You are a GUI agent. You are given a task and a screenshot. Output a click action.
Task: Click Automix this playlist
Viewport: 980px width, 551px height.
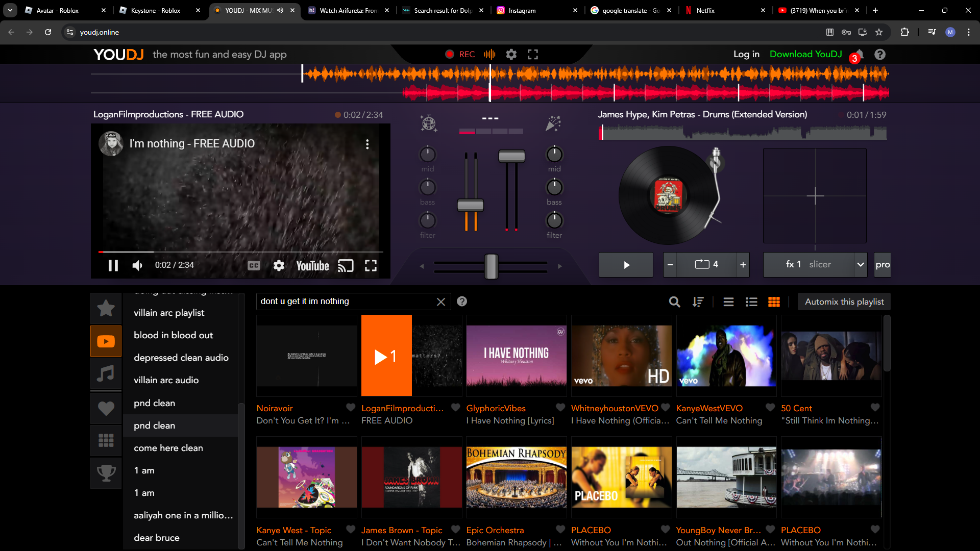[844, 302]
